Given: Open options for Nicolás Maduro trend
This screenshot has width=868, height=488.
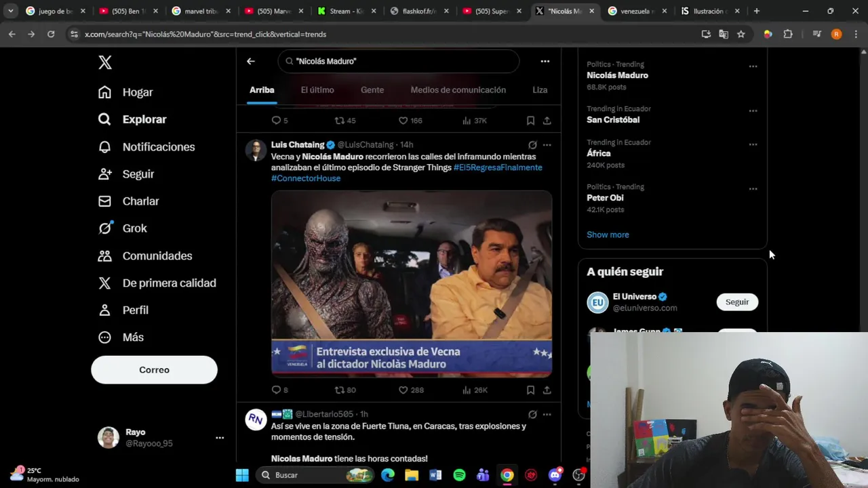Looking at the screenshot, I should pos(753,66).
